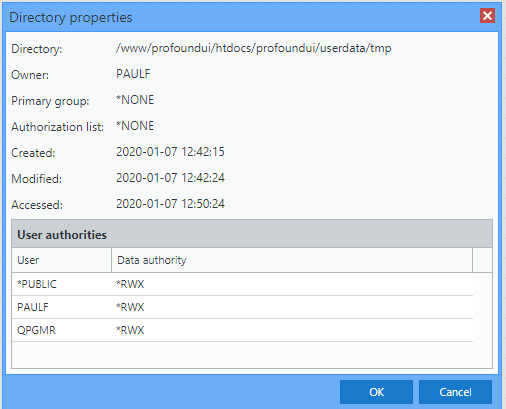
Task: Click the Modified timestamp 2020-01-07 12:42:24
Action: (170, 178)
